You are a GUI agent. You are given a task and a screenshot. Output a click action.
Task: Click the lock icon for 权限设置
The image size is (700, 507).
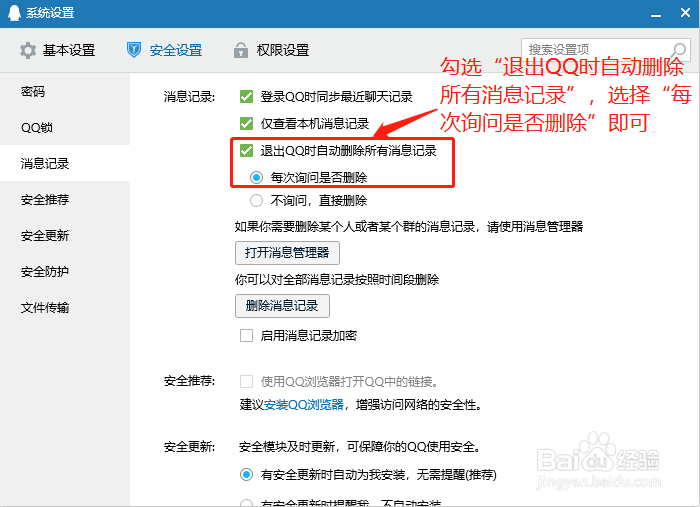(x=241, y=50)
